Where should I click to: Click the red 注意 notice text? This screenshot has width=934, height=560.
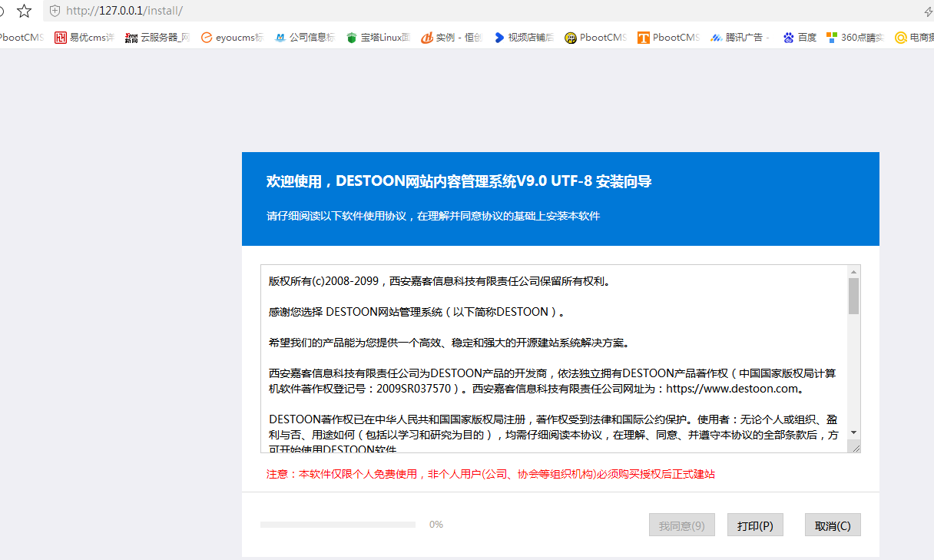(x=490, y=474)
